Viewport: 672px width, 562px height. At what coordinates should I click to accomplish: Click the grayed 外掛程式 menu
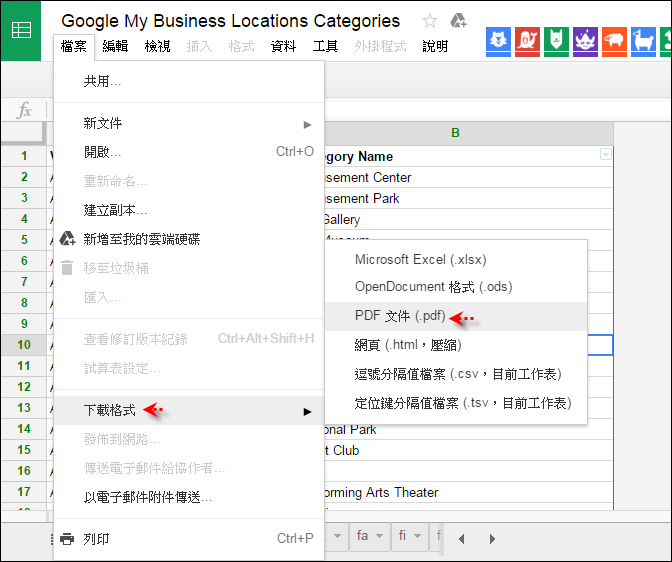click(x=380, y=46)
